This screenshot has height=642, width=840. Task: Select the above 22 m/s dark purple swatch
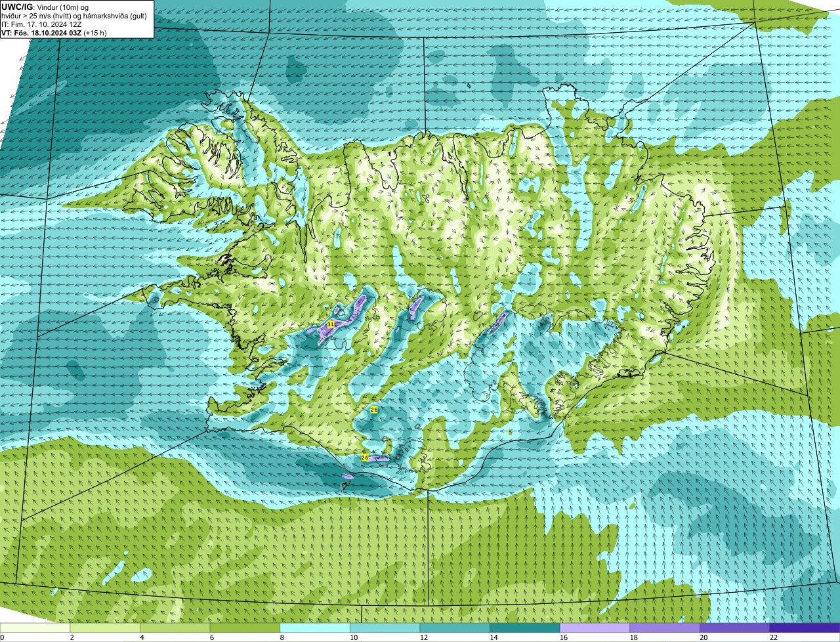(805, 628)
